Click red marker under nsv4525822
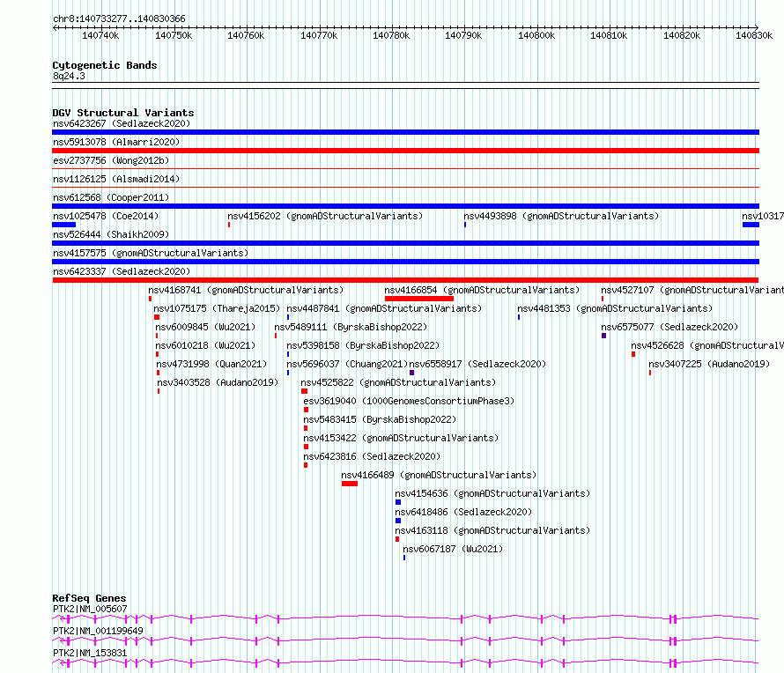784x673 pixels. click(304, 391)
